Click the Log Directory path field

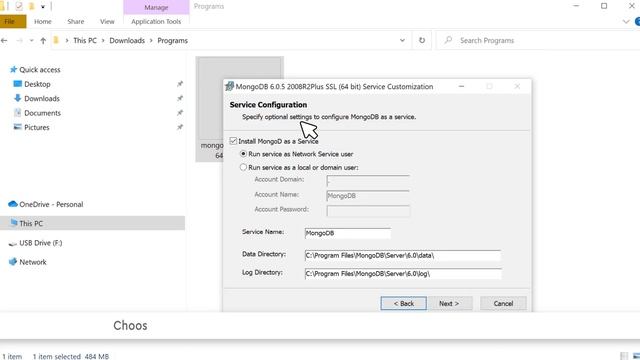[x=402, y=273]
